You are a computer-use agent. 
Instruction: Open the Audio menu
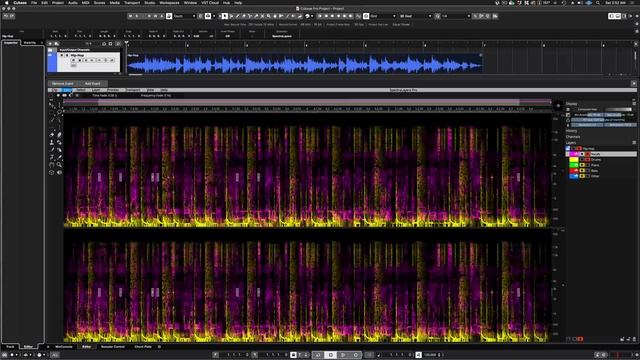(73, 2)
